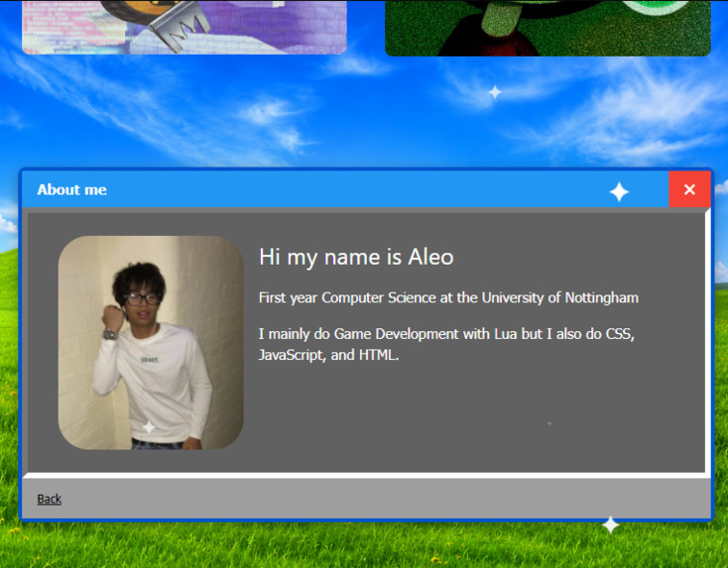728x568 pixels.
Task: Click the 'Hi my name is Aleo' heading
Action: [356, 257]
